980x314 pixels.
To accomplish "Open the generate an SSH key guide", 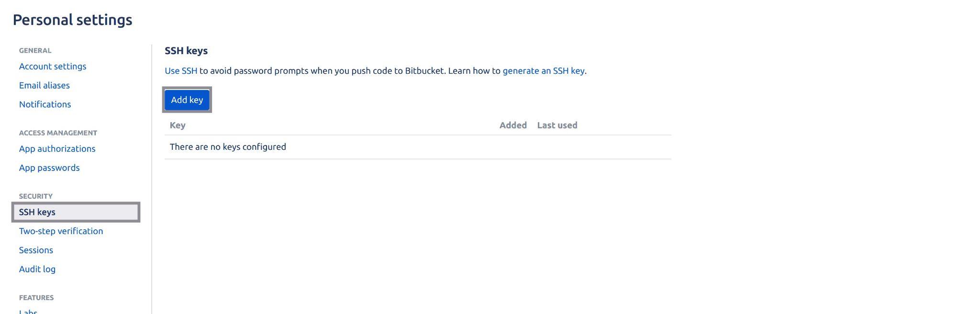I will tap(543, 70).
